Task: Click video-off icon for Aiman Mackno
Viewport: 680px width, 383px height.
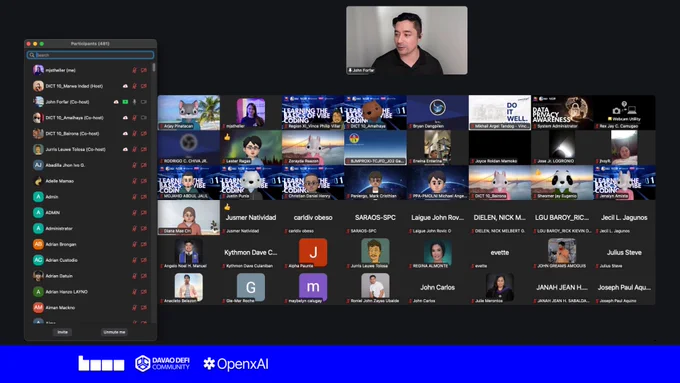Action: pyautogui.click(x=144, y=308)
